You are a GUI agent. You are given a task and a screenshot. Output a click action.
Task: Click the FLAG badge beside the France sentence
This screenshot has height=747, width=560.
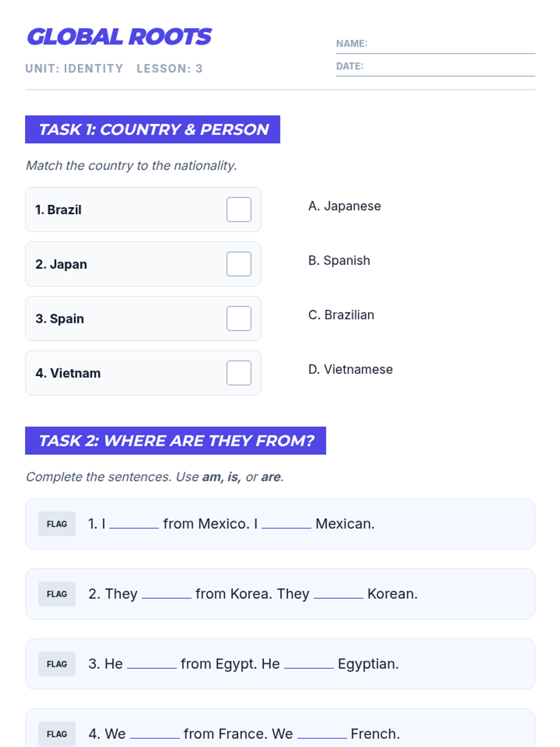click(57, 734)
